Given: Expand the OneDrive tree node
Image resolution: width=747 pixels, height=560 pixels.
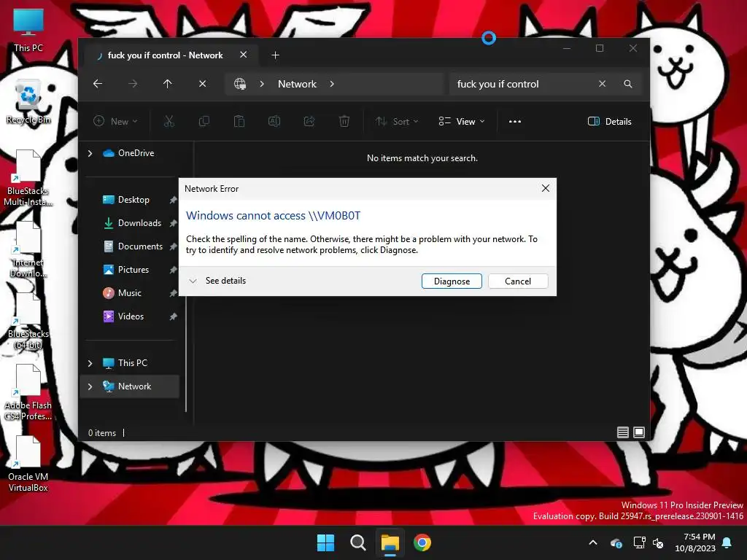Looking at the screenshot, I should click(x=90, y=153).
